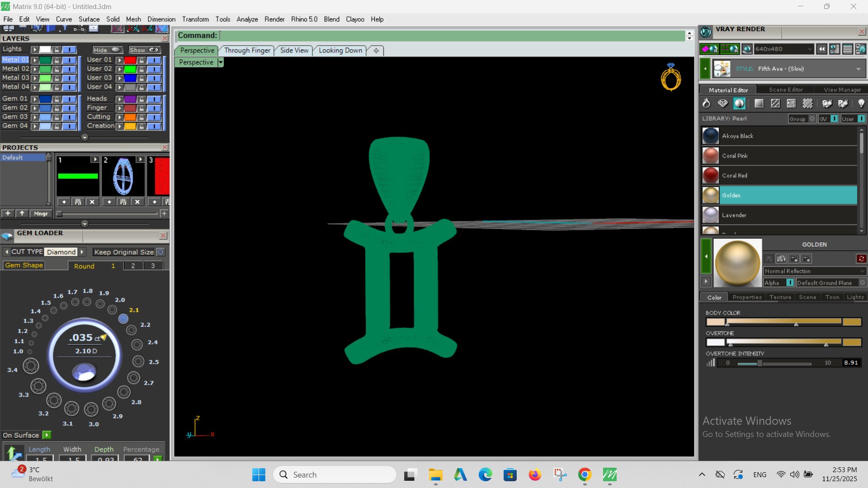This screenshot has height=488, width=868.
Task: Start the pink-diamond VRay render button
Action: click(709, 49)
